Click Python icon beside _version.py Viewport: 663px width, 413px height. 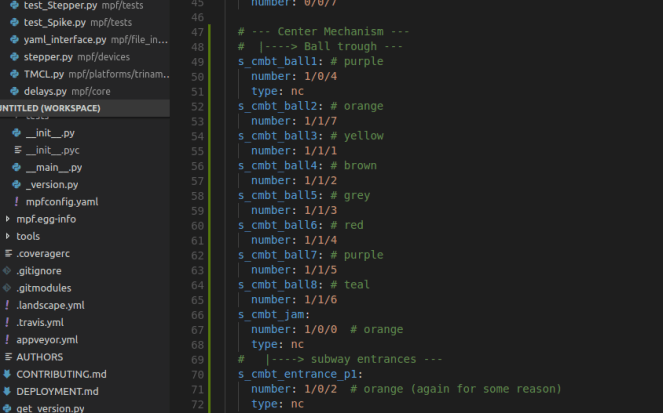click(x=16, y=185)
